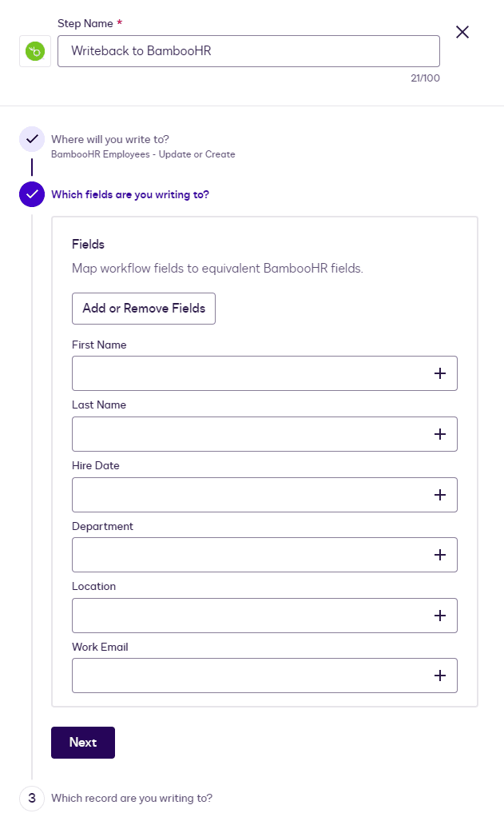Screen dimensions: 504x837
Task: Click the plus icon in Location field
Action: pyautogui.click(x=439, y=616)
